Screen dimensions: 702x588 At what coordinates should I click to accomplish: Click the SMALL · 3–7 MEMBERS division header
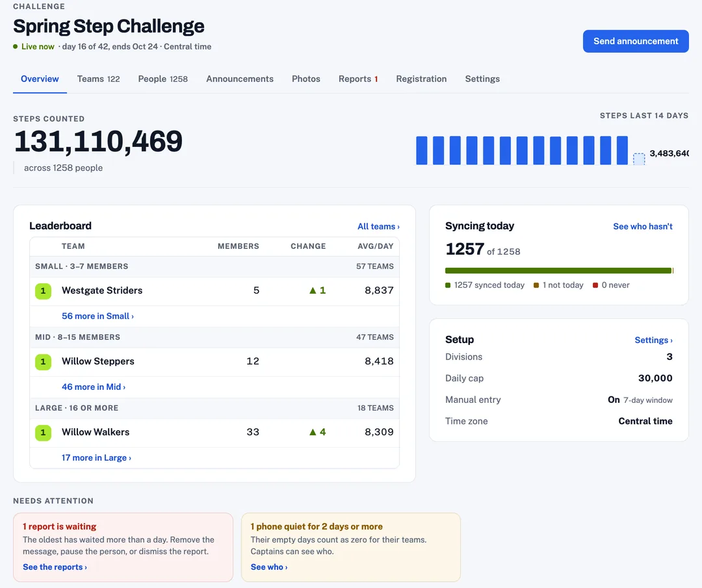[81, 266]
